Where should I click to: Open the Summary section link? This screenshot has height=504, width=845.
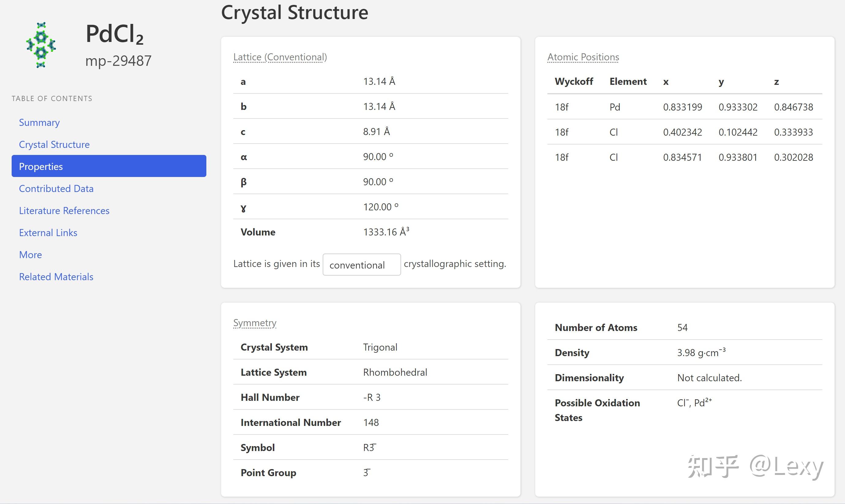39,122
